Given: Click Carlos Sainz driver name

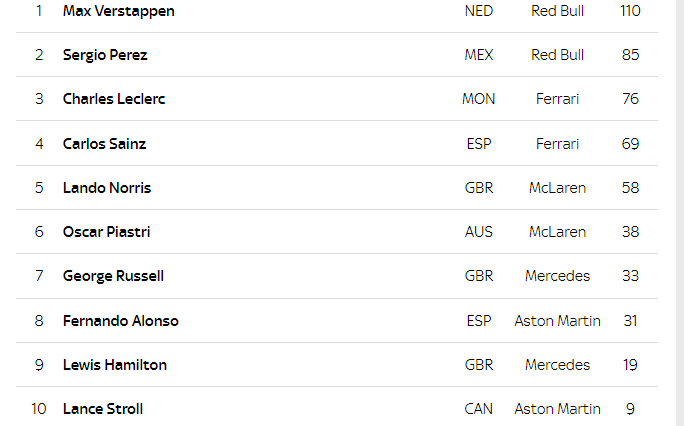Looking at the screenshot, I should click(x=104, y=144).
